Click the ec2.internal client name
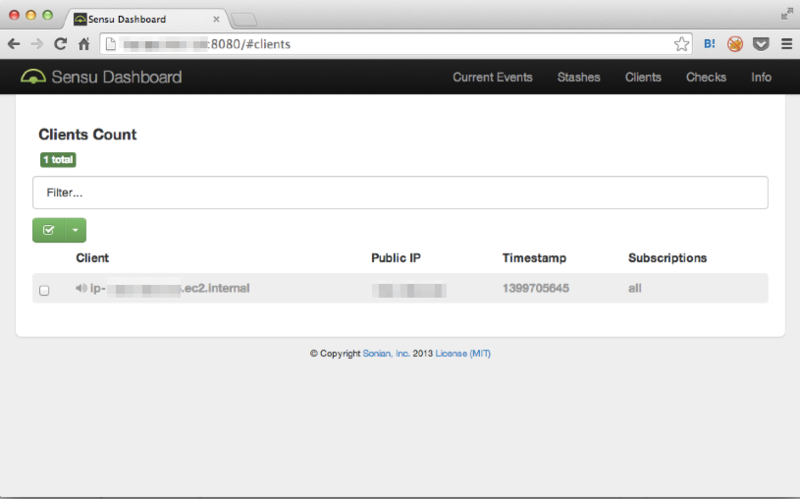Viewport: 800px width, 499px height. click(x=169, y=288)
